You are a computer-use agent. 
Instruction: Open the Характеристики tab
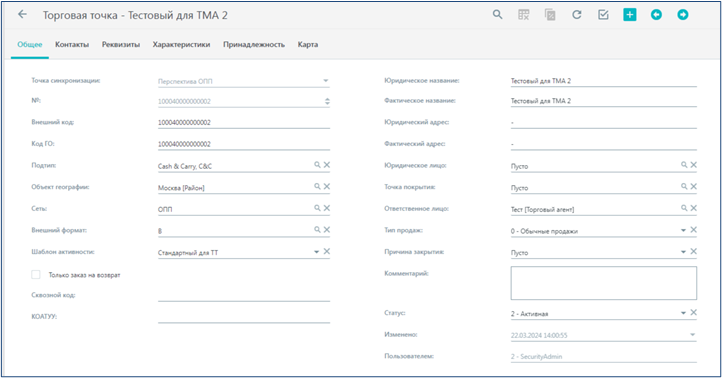(181, 45)
